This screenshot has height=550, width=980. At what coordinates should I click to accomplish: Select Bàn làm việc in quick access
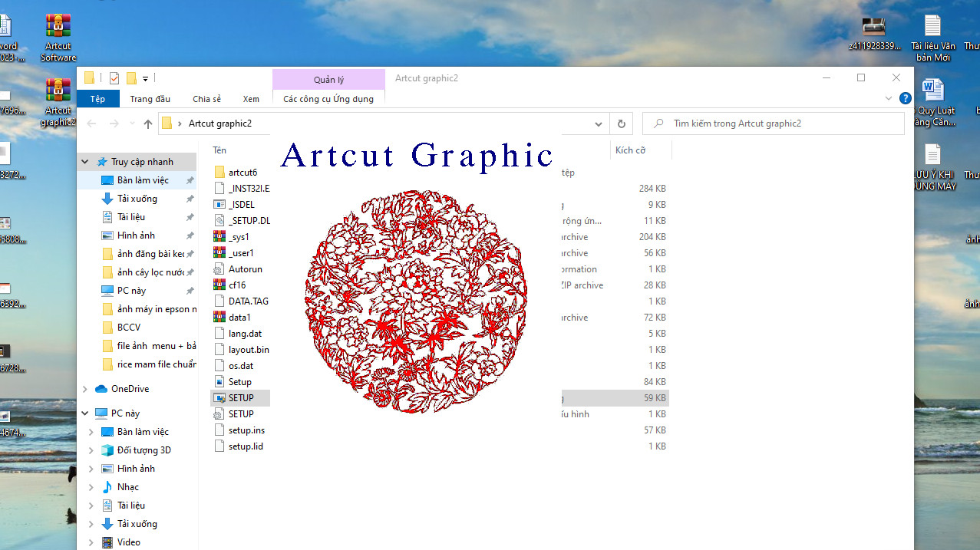(143, 180)
